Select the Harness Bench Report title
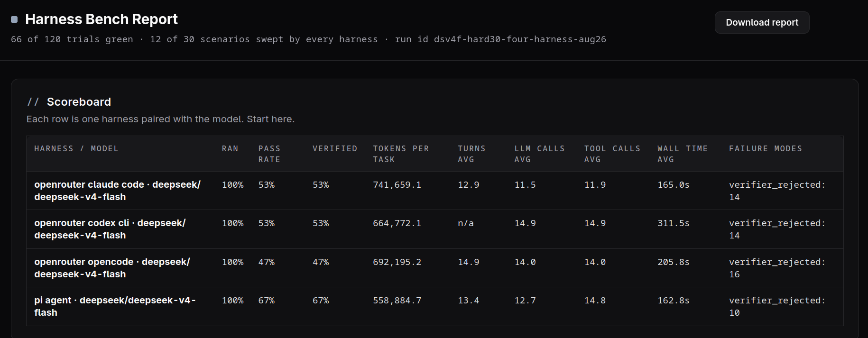 pyautogui.click(x=101, y=19)
